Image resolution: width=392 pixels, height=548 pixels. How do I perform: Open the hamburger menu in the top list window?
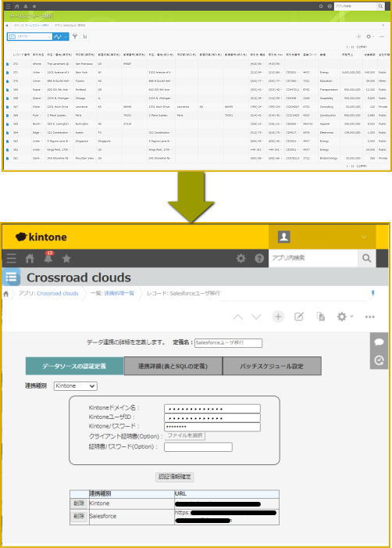coord(9,6)
